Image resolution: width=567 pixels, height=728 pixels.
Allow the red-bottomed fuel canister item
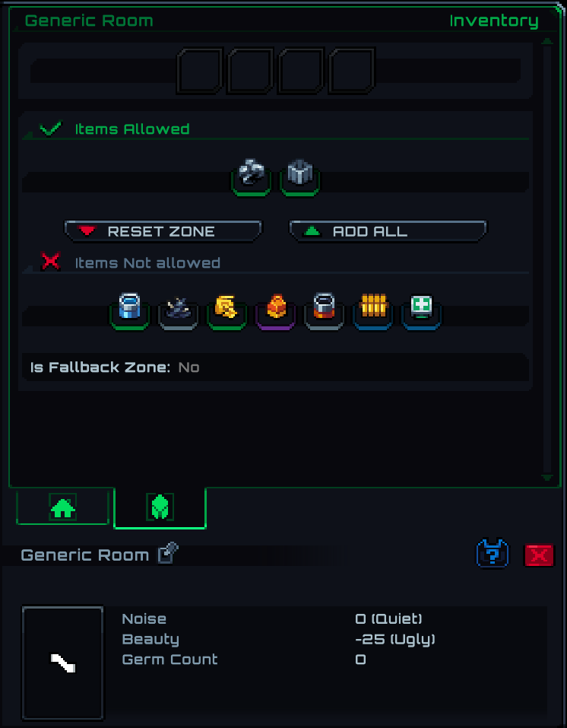point(324,311)
